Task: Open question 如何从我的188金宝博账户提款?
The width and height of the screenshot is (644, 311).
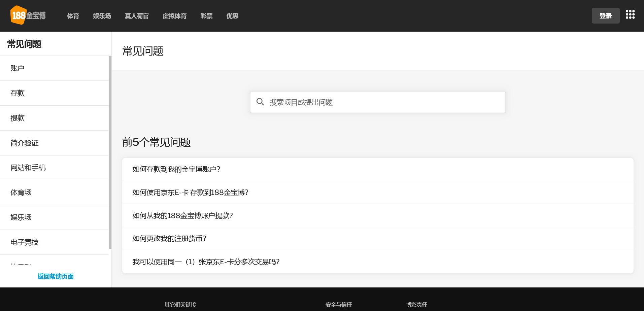Action: pyautogui.click(x=378, y=215)
